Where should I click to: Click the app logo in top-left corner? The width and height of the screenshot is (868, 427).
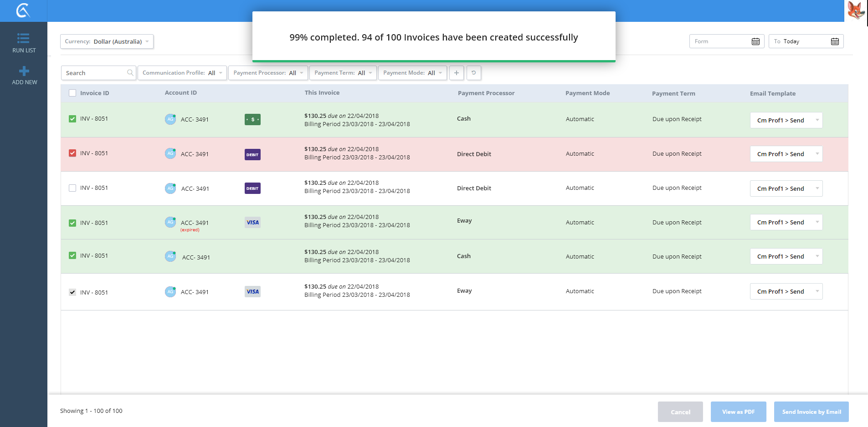pyautogui.click(x=23, y=10)
